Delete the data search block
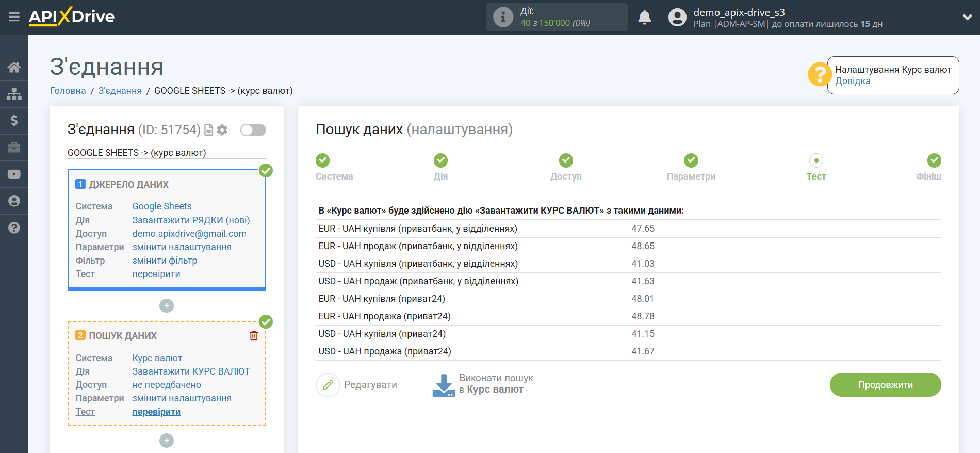Image resolution: width=980 pixels, height=453 pixels. click(254, 336)
